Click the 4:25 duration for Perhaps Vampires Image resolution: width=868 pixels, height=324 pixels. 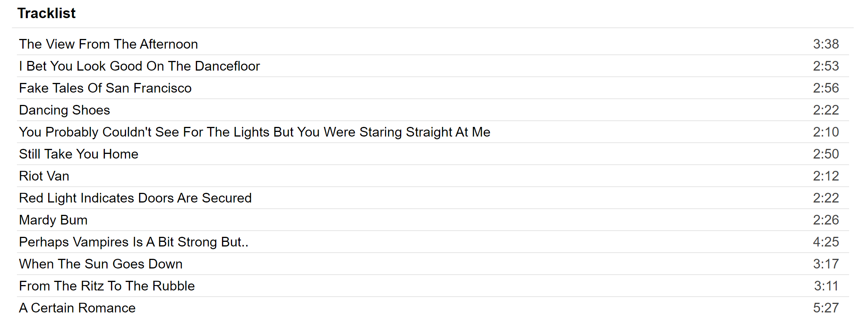[x=826, y=242]
